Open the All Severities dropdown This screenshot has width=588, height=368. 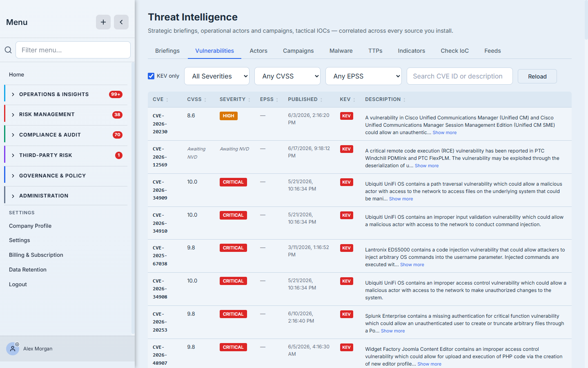217,76
